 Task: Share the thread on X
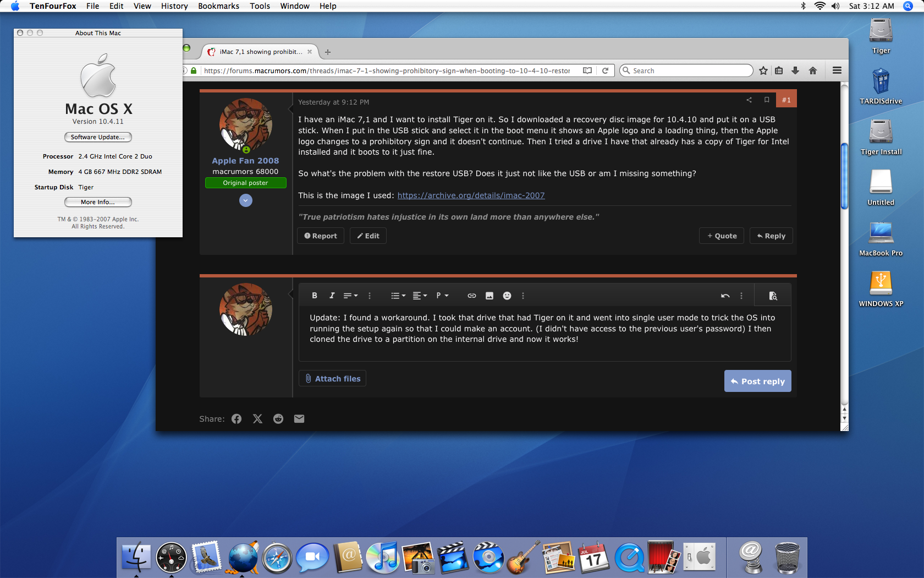pyautogui.click(x=257, y=419)
